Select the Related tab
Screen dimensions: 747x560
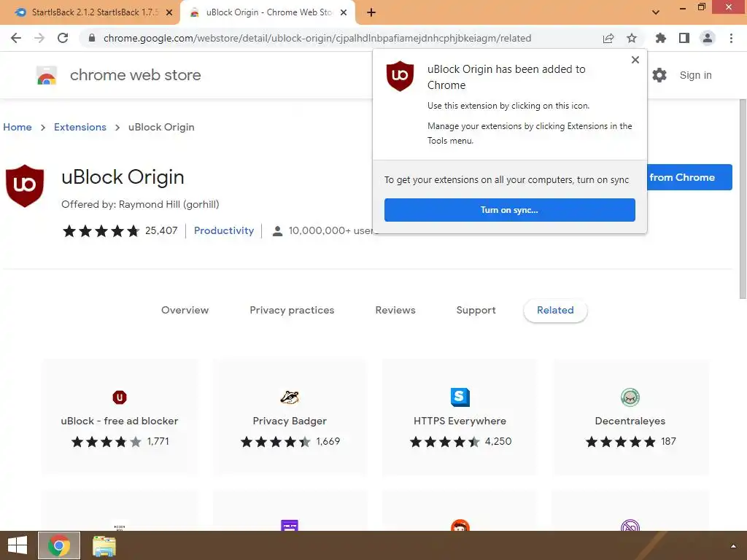[x=555, y=310]
